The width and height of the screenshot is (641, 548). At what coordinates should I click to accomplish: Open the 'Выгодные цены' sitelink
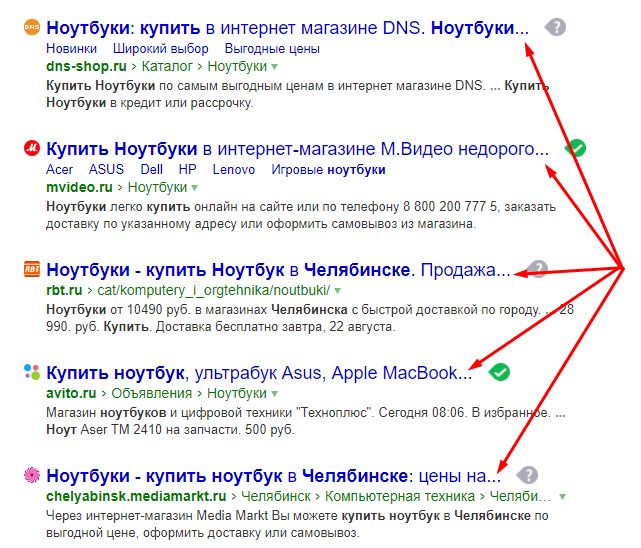click(x=272, y=49)
